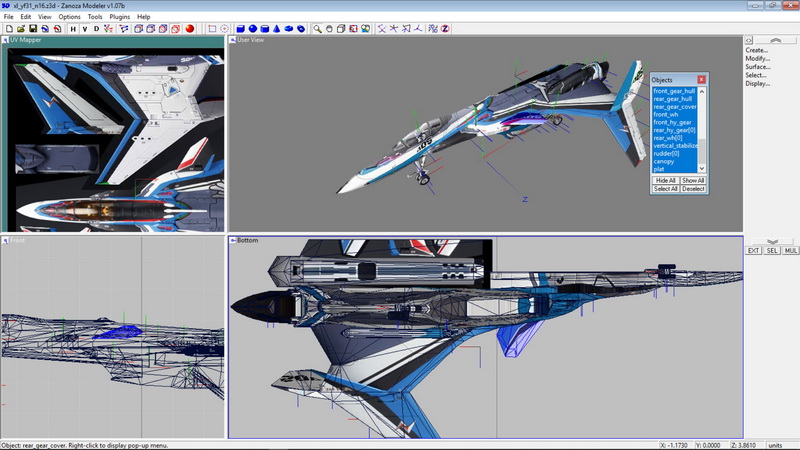Viewport: 800px width, 450px height.
Task: Click the red-framed view icon right of box icon
Action: coord(353,29)
